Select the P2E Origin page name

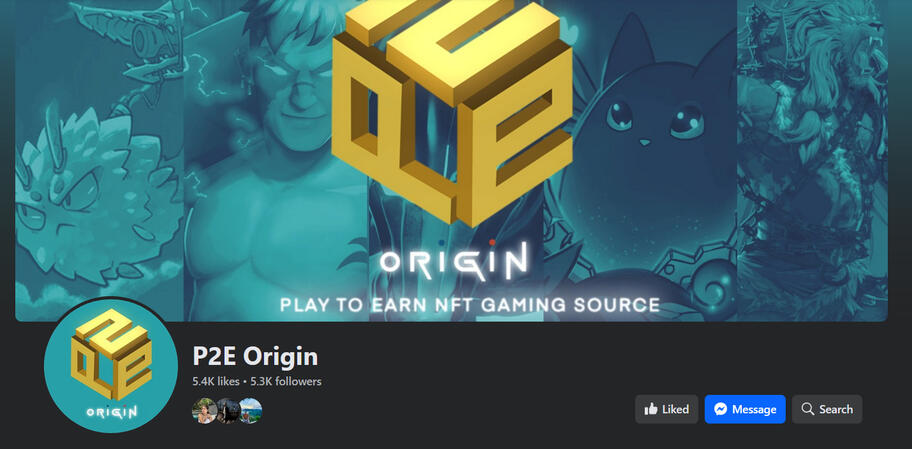255,356
